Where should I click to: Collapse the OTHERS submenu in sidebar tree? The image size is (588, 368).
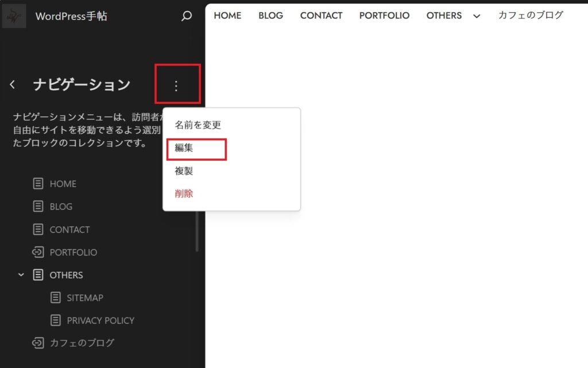click(21, 274)
